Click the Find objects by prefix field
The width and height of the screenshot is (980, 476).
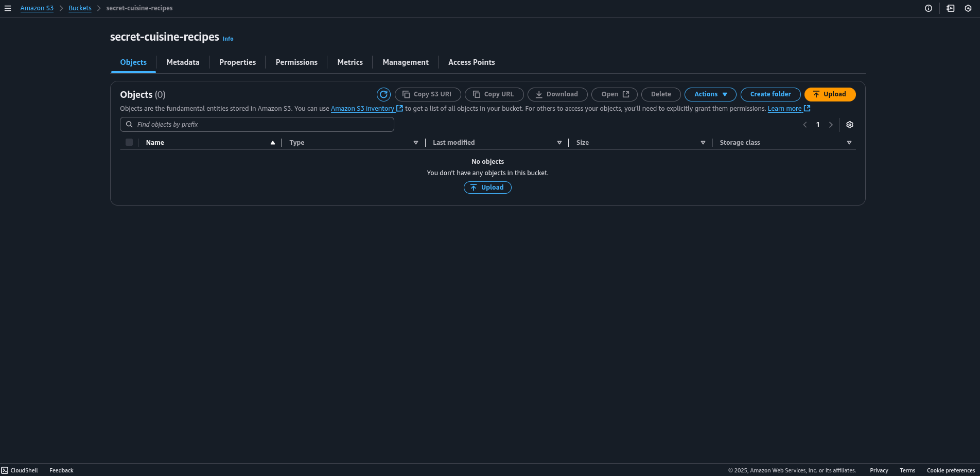pyautogui.click(x=257, y=125)
